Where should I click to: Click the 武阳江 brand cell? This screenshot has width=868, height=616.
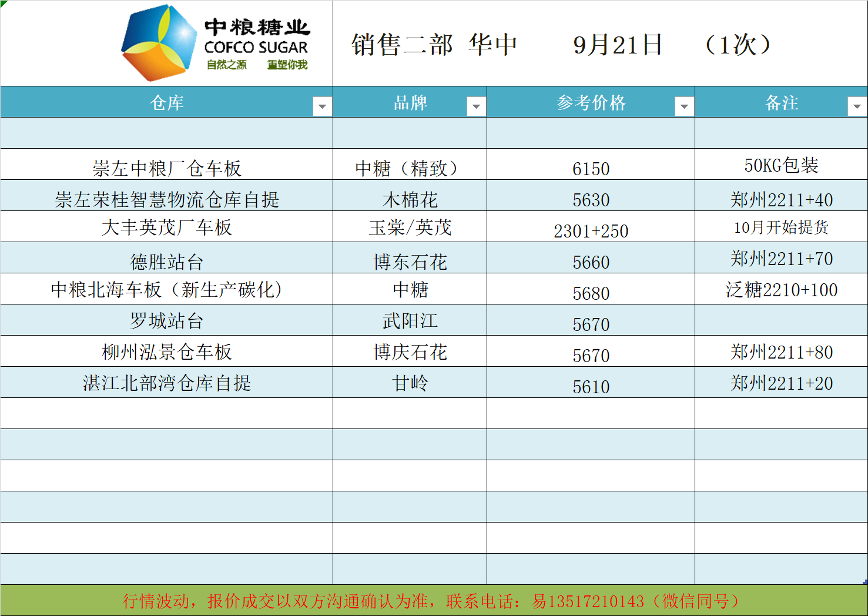(410, 321)
